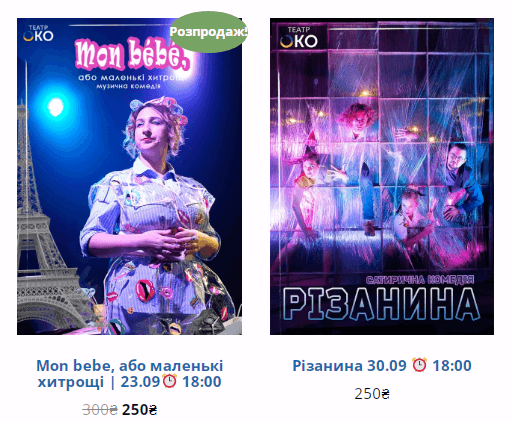Click the alarm clock icon beside 23.09
513x421 pixels.
pos(169,381)
